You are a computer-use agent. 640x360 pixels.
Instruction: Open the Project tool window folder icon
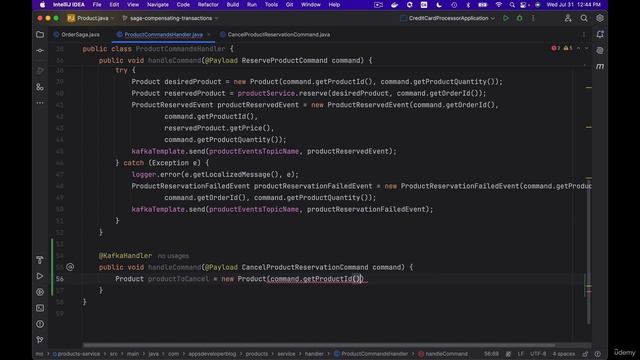[40, 35]
